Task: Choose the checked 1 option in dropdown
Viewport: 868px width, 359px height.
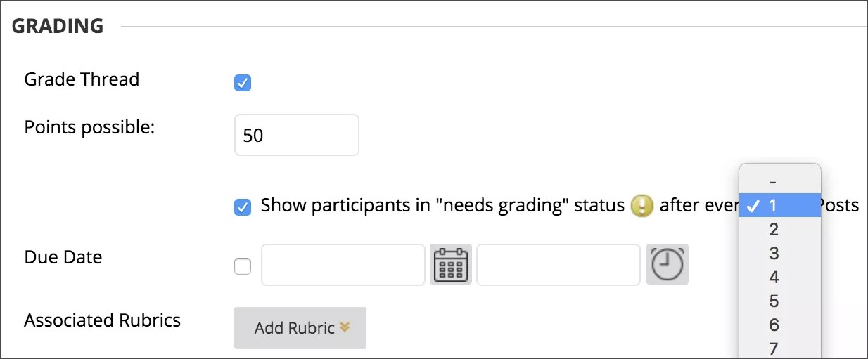Action: click(x=774, y=206)
